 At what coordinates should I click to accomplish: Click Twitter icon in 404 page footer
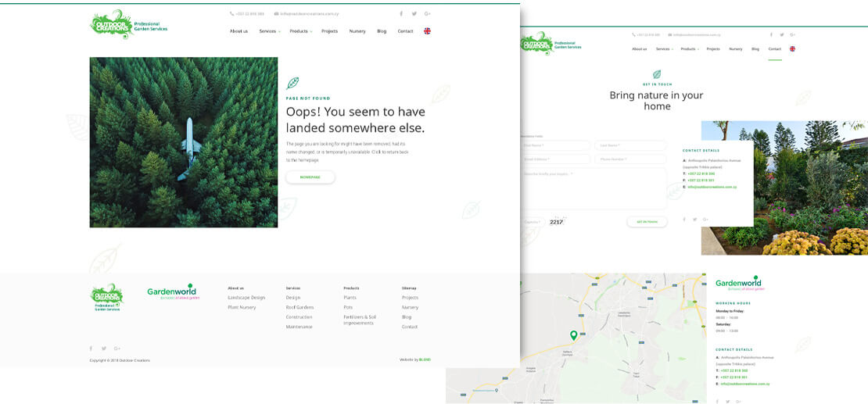103,349
